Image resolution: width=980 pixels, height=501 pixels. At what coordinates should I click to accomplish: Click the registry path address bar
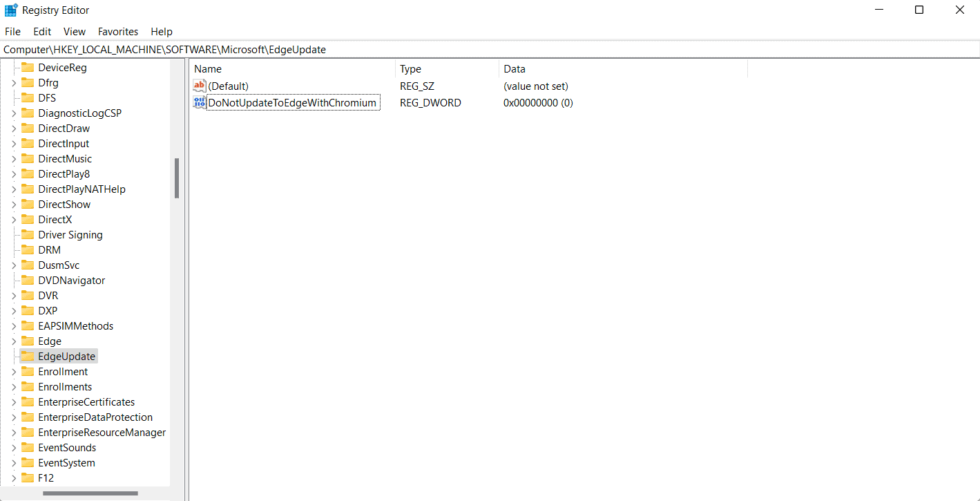[490, 50]
